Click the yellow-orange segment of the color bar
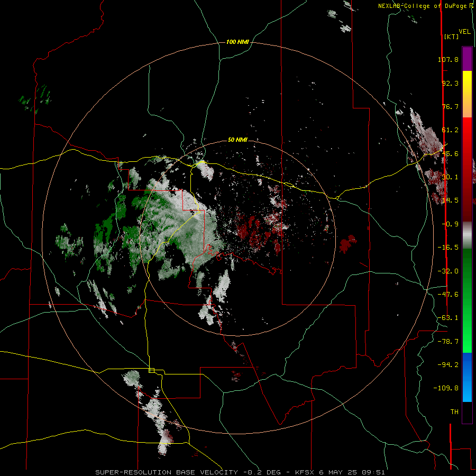Image resolution: width=476 pixels, height=476 pixels. click(467, 94)
